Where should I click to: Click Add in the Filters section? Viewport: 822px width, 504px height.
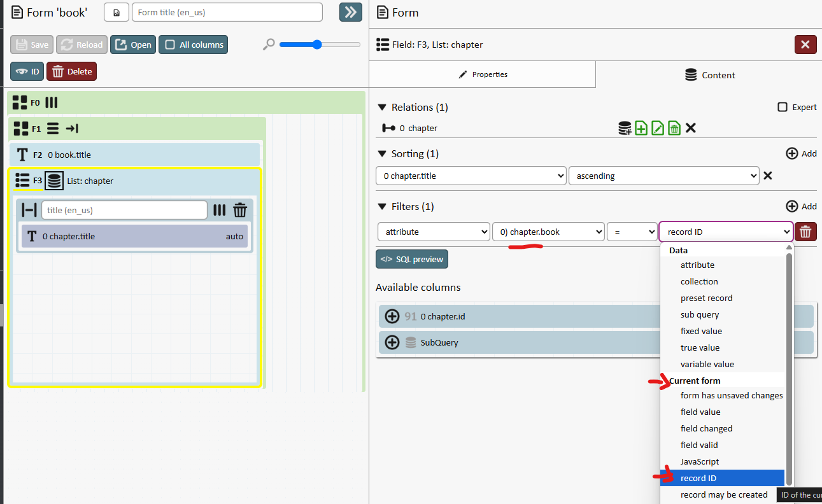(801, 206)
